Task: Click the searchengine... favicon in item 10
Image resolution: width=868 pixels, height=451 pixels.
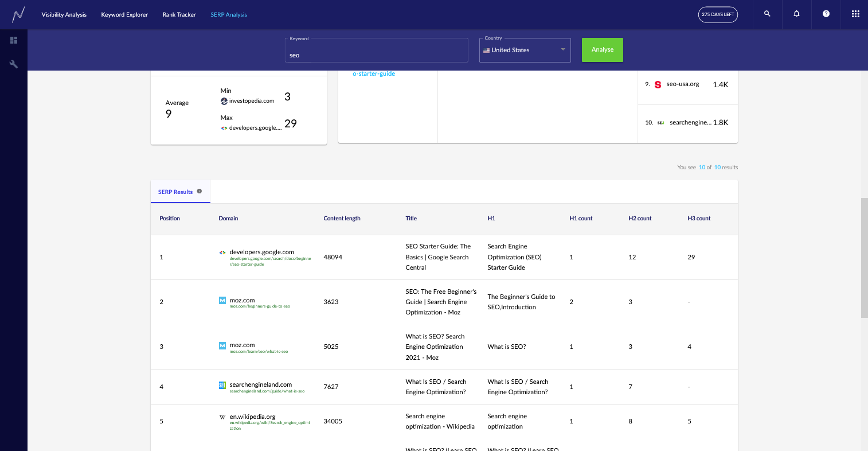Action: (x=660, y=123)
